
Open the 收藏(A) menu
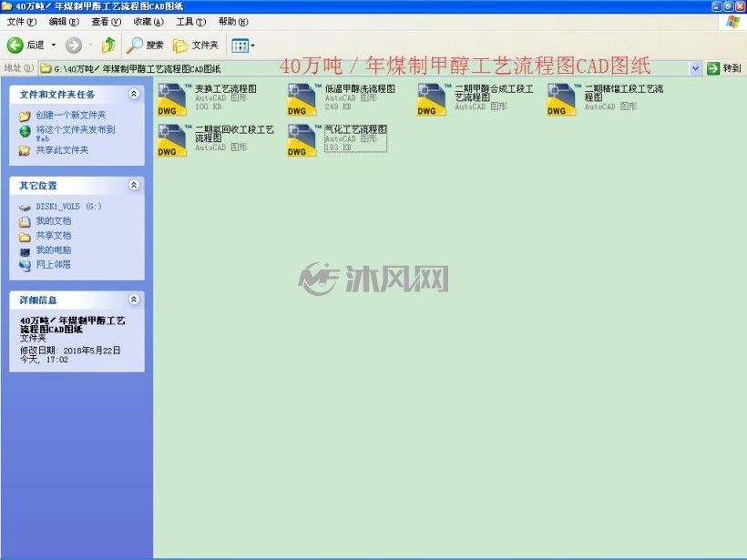tap(148, 22)
